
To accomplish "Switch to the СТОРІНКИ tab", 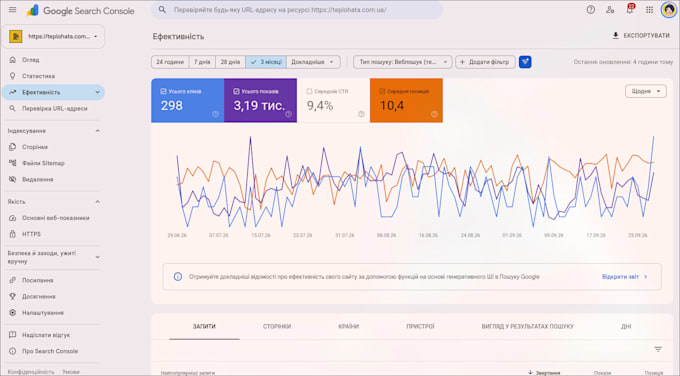I will [277, 327].
